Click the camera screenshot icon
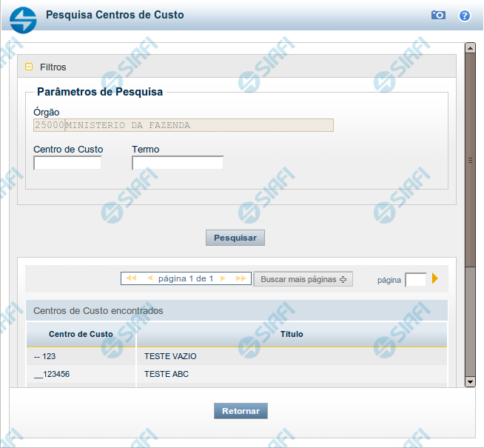484x448 pixels. click(439, 15)
